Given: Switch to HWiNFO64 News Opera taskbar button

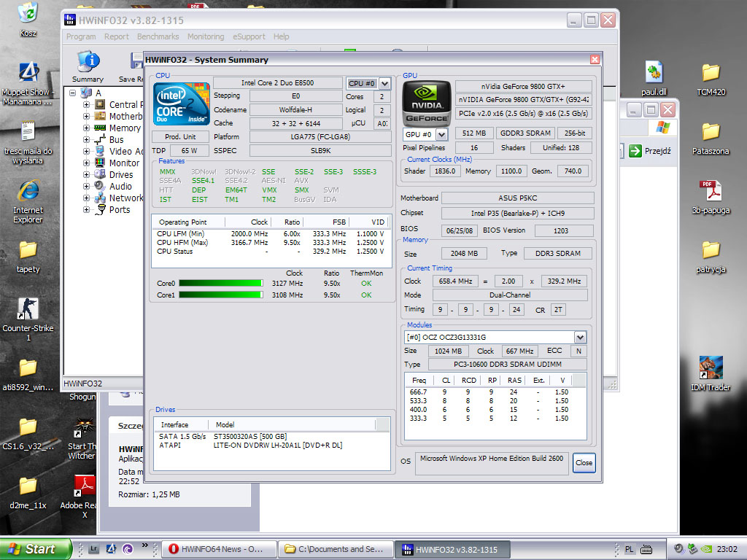Looking at the screenshot, I should 219,549.
